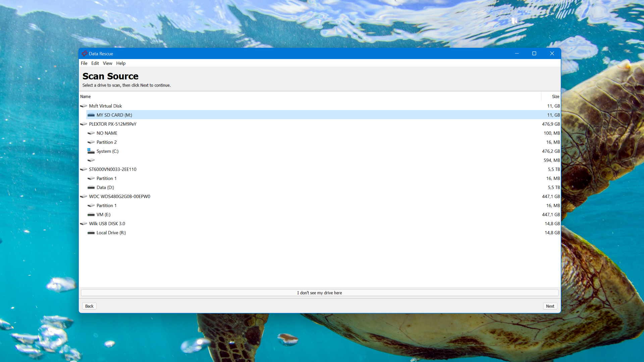The image size is (644, 362).
Task: Open the Help menu
Action: coord(121,63)
